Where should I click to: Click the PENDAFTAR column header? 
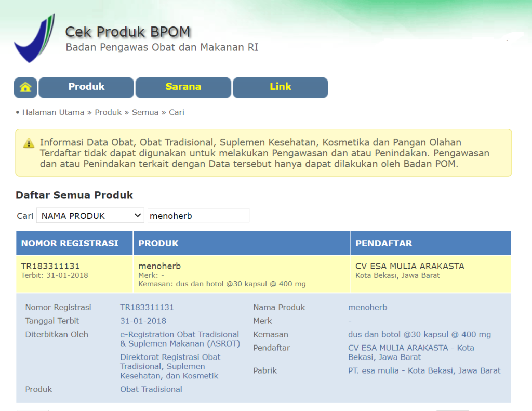click(x=383, y=243)
